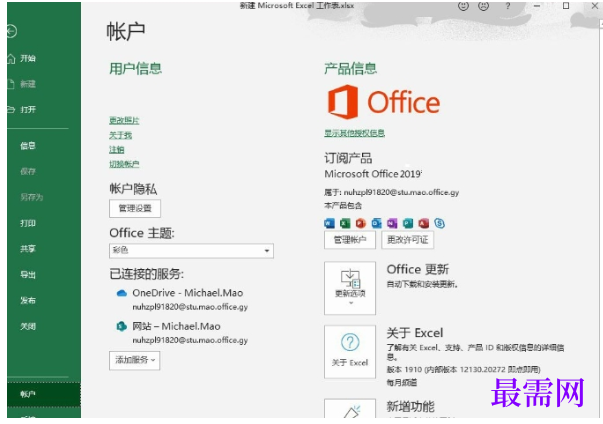Click the Microsoft Office 2019 product name

click(x=373, y=174)
